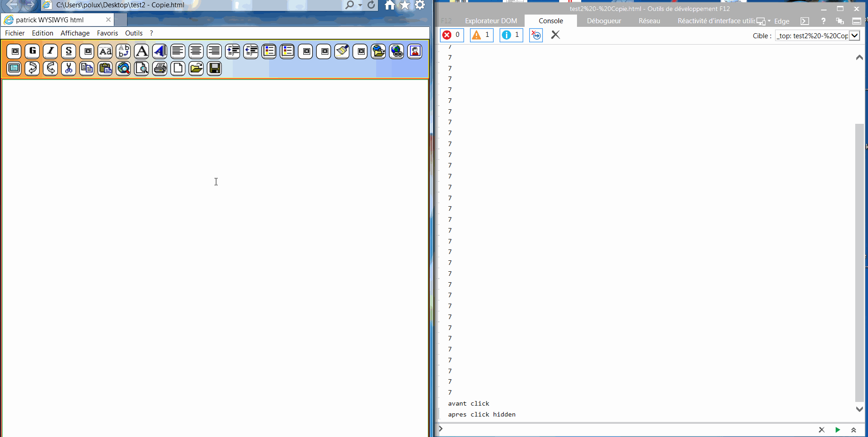Toggle the dev tools console pane icon
Screen dimensions: 868x437
805,21
